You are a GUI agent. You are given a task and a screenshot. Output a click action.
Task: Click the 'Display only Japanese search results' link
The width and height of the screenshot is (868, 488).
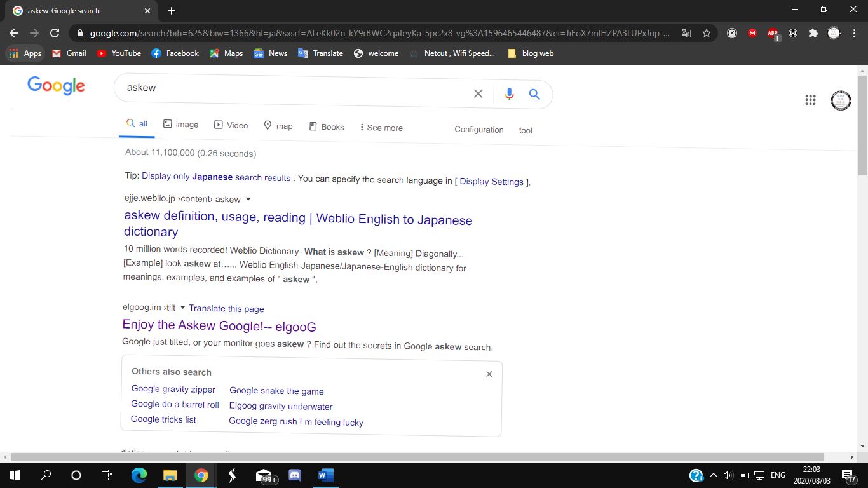[x=216, y=177]
